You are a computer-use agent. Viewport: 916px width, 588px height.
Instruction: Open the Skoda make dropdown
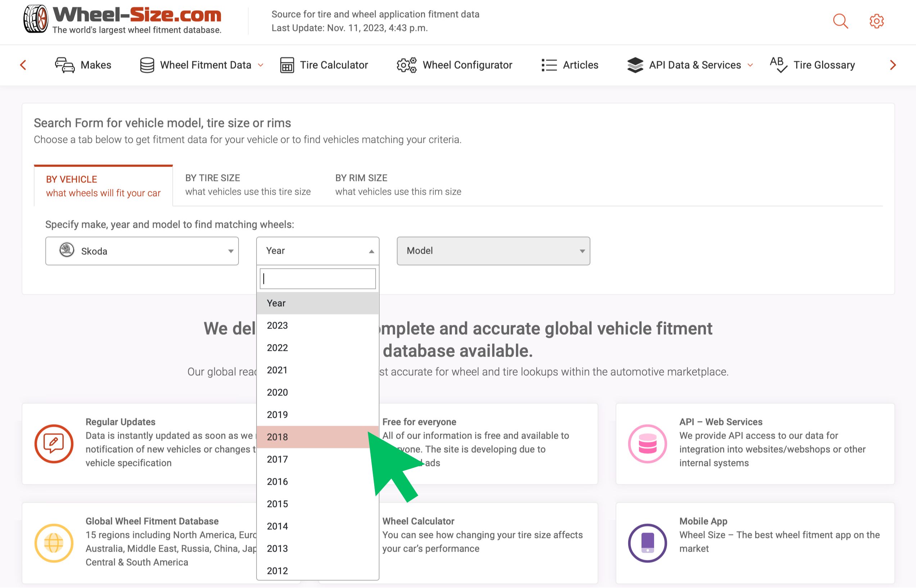[142, 251]
